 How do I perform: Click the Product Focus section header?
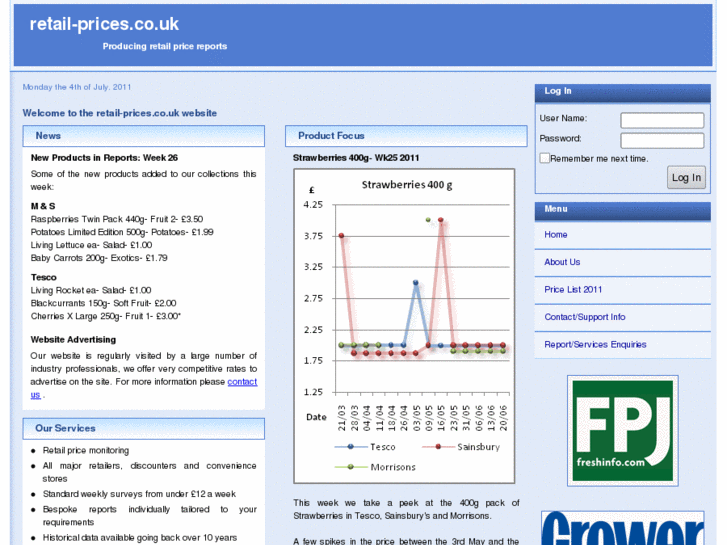(x=406, y=136)
